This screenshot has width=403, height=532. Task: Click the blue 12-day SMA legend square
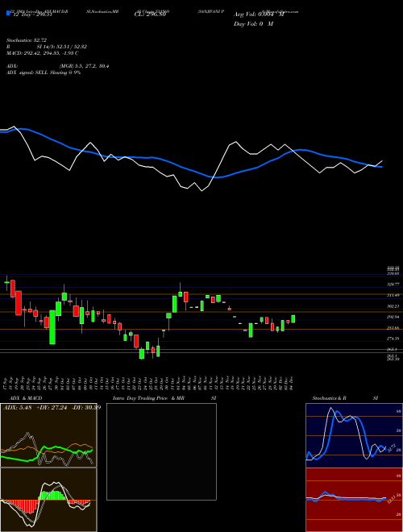[8, 13]
